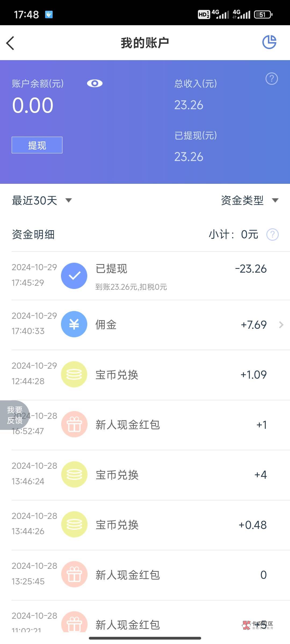Tap the back arrow icon
Image resolution: width=290 pixels, height=644 pixels.
pyautogui.click(x=10, y=43)
